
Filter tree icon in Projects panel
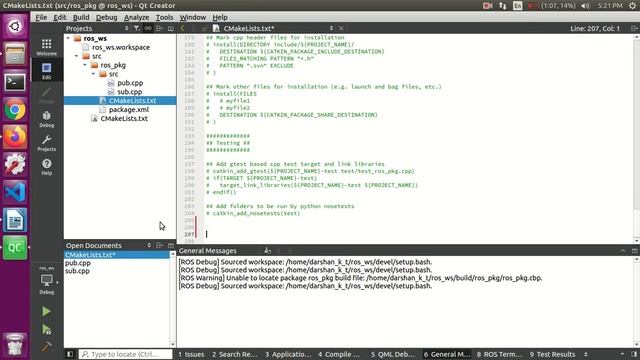click(137, 28)
